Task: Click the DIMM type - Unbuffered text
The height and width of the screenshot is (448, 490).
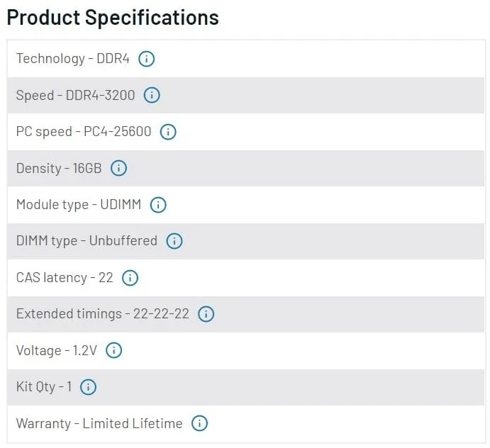Action: pyautogui.click(x=87, y=241)
